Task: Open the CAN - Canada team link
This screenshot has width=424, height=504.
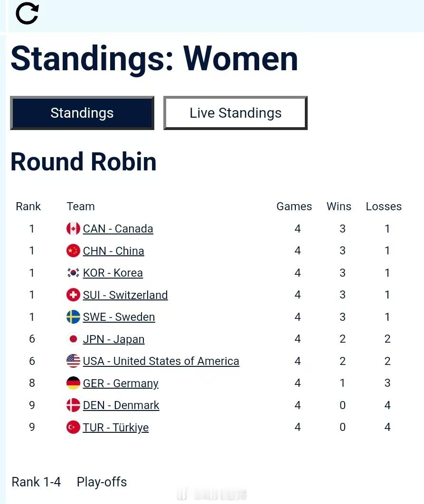Action: click(118, 229)
